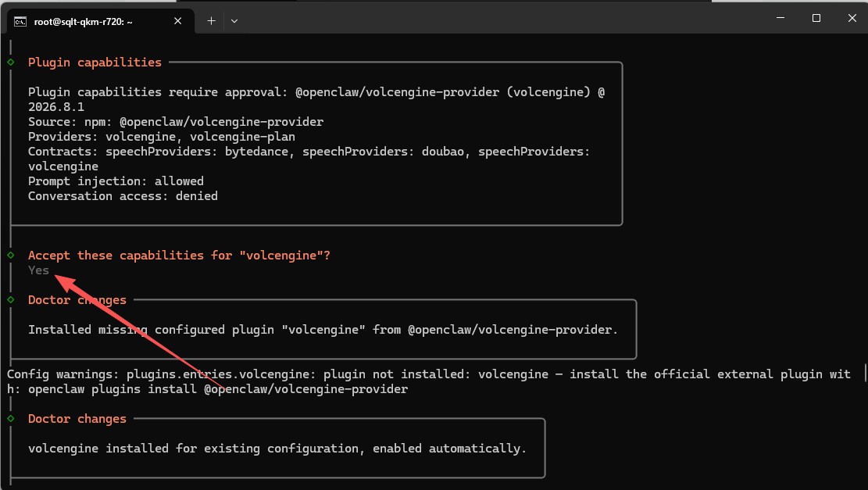The image size is (868, 490).
Task: Click the 'Conversation access: denied' line
Action: click(x=123, y=196)
